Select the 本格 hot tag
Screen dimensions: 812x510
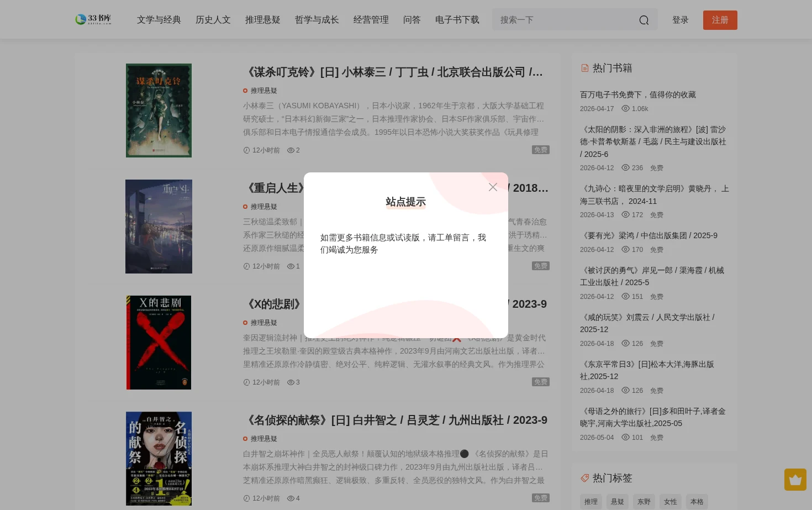697,502
